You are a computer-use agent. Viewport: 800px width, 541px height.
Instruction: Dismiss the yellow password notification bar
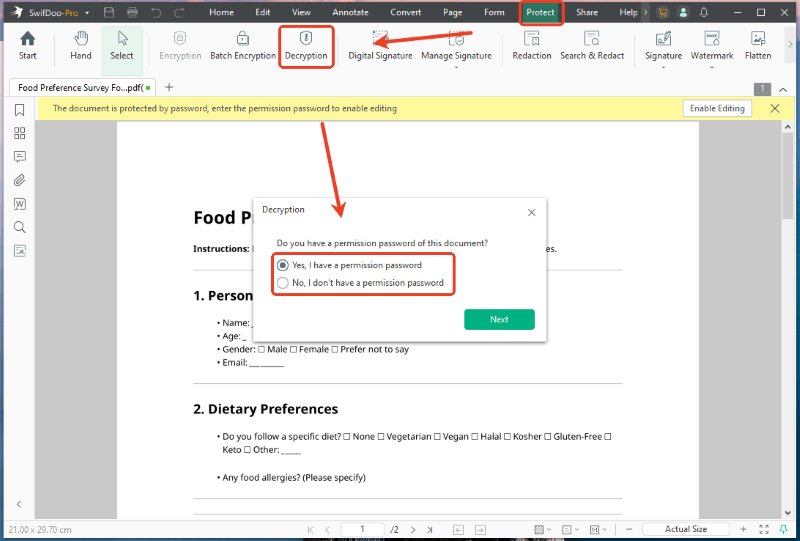(x=774, y=108)
